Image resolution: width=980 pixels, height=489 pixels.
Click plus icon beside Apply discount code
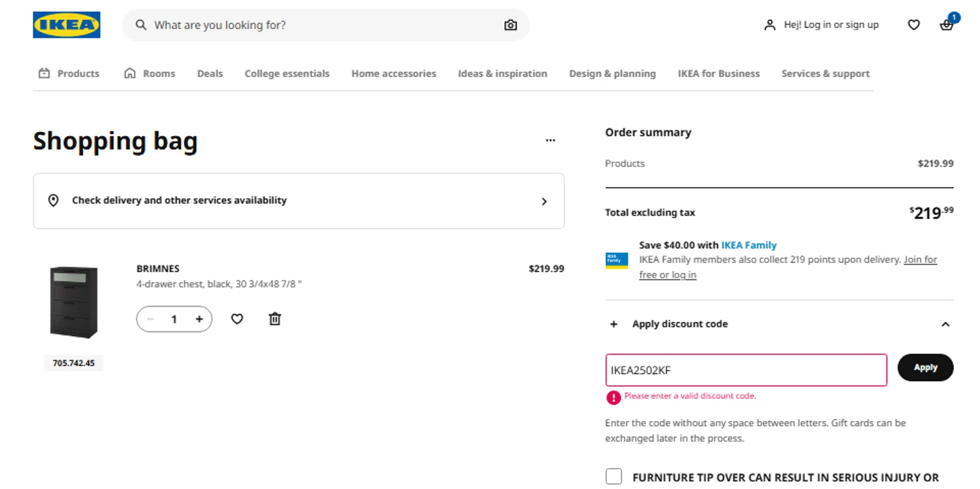tap(613, 324)
